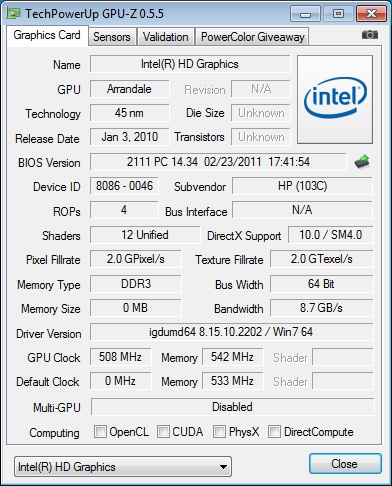
Task: Click the Multi-GPU field showing Disabled
Action: click(232, 407)
